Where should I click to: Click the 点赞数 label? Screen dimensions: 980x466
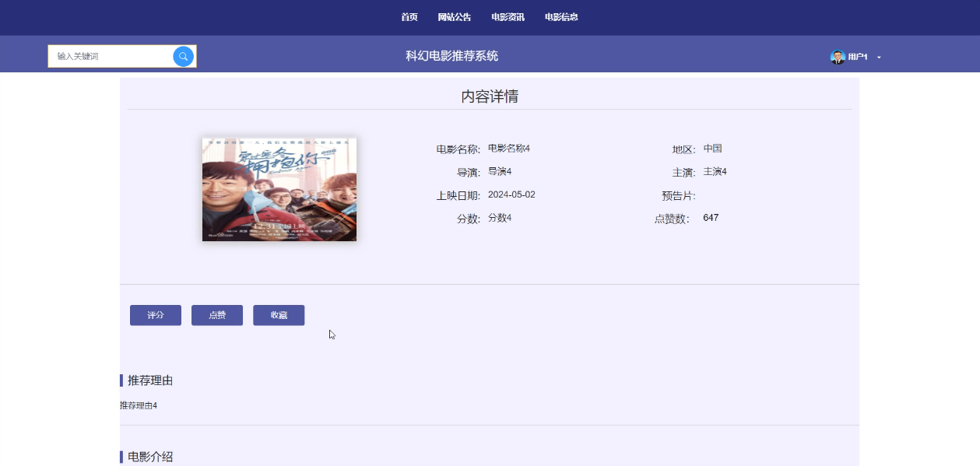pos(673,219)
